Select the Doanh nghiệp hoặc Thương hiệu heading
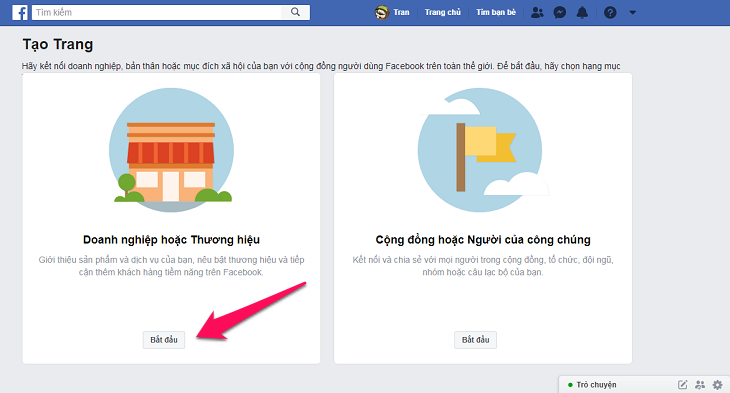The width and height of the screenshot is (730, 393). [x=171, y=240]
